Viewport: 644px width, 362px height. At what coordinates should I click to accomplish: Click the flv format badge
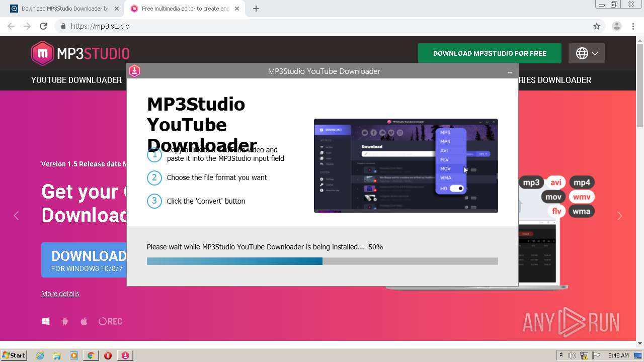[556, 211]
